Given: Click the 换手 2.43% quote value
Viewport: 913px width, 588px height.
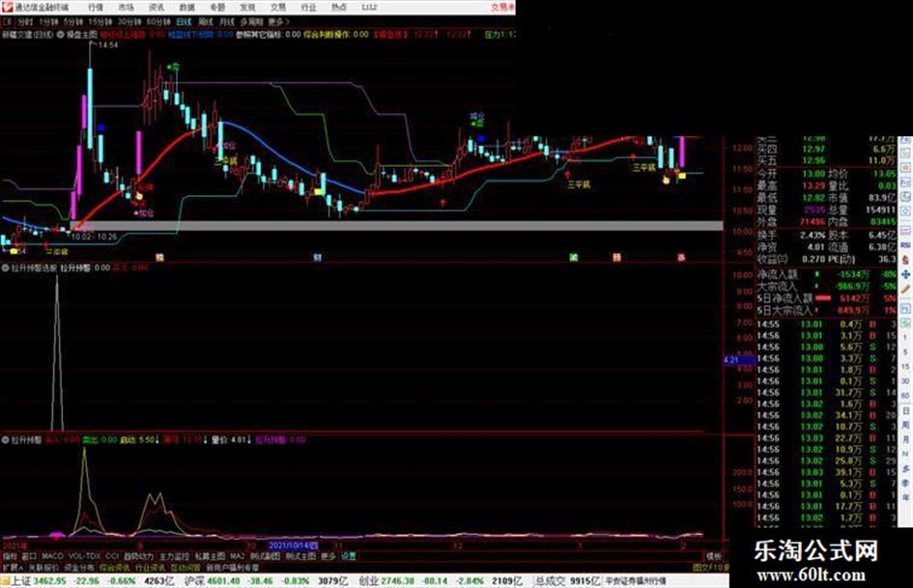Looking at the screenshot, I should click(x=812, y=236).
